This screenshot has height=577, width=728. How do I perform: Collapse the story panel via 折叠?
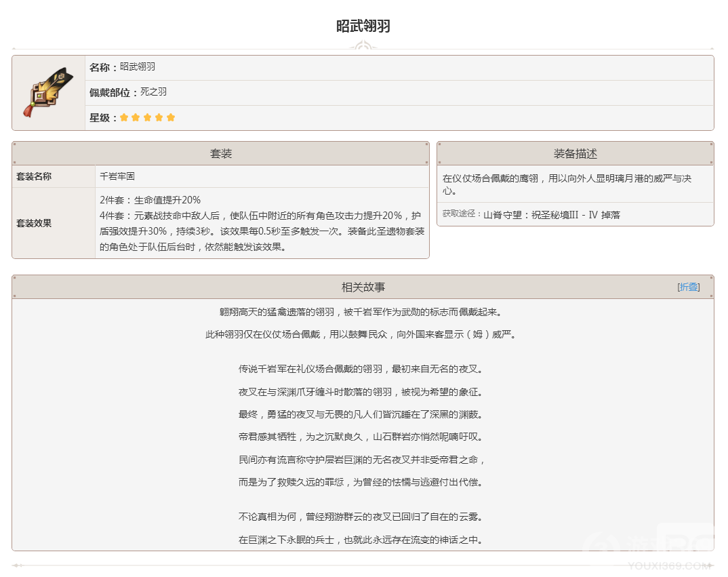coord(687,287)
